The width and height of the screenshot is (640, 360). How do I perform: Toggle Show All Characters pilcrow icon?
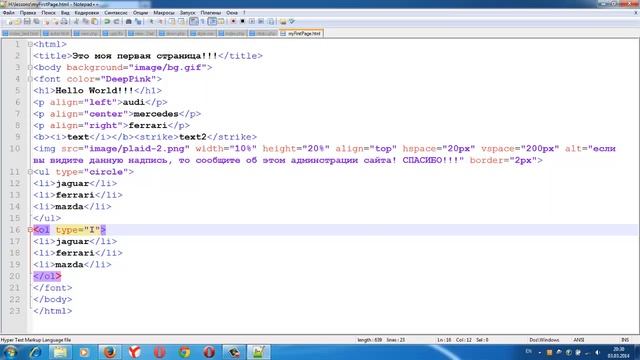click(202, 21)
